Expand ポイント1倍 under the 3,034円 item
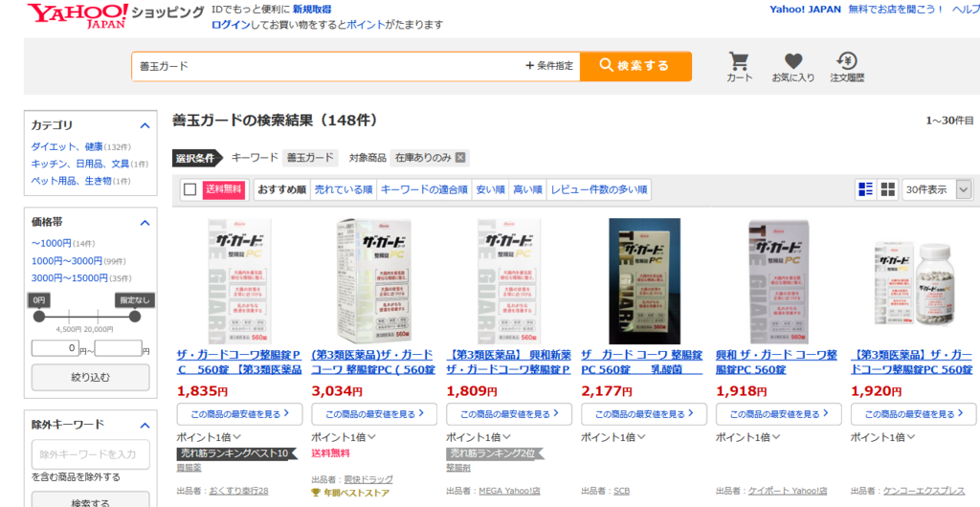This screenshot has width=980, height=507. 344,437
